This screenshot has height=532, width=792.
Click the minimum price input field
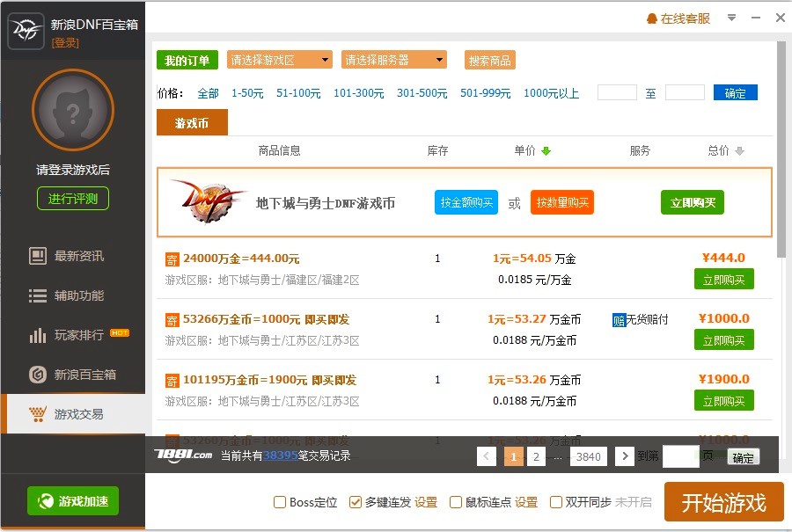tap(617, 92)
